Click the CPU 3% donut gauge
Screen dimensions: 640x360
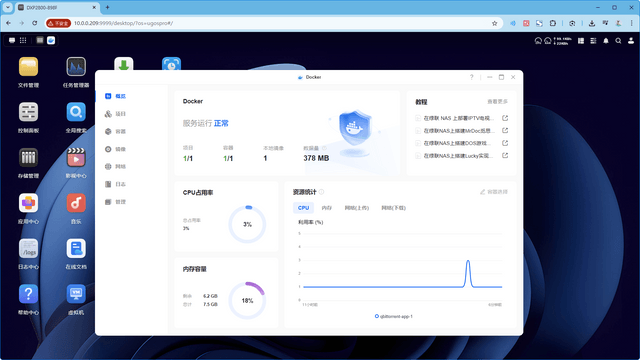(247, 224)
